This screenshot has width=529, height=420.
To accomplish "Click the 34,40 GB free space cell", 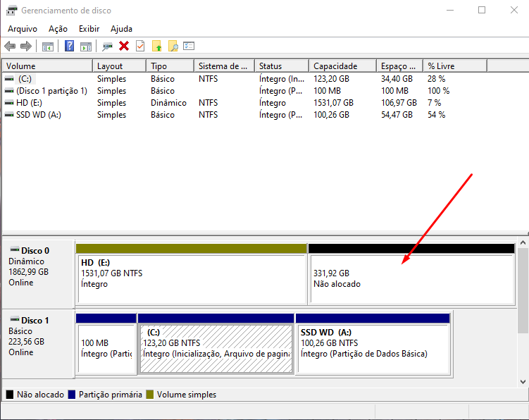I will tap(397, 79).
